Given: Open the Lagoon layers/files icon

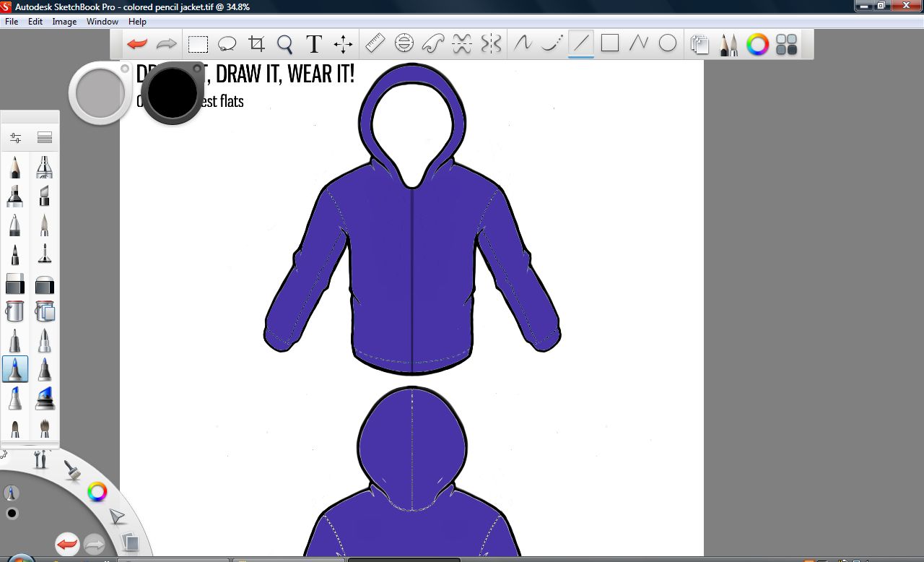Looking at the screenshot, I should (129, 541).
